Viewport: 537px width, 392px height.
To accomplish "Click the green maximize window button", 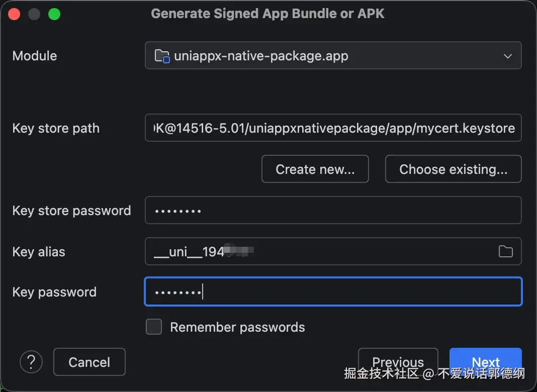I will 54,14.
